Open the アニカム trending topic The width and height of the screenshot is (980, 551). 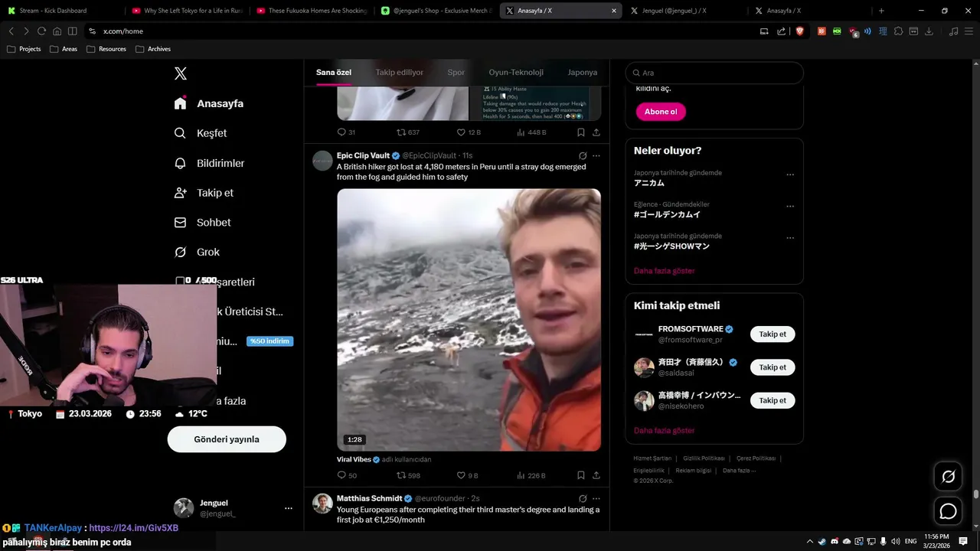coord(649,184)
